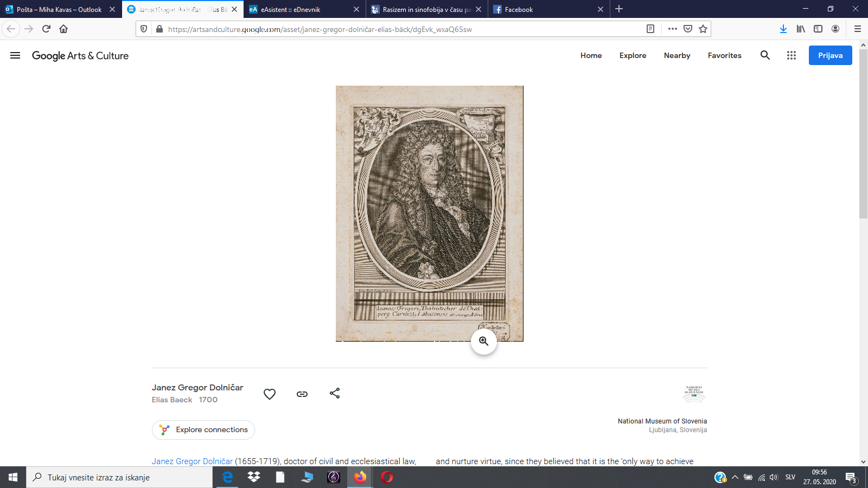This screenshot has width=868, height=488.
Task: Open the National Museum of Slovenia link
Action: [x=662, y=421]
